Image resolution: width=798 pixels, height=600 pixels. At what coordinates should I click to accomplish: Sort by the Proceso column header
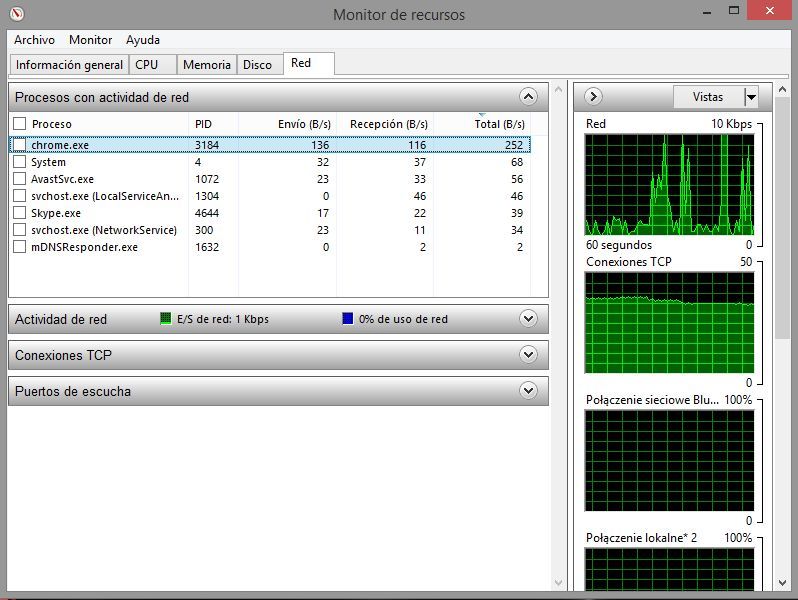51,124
